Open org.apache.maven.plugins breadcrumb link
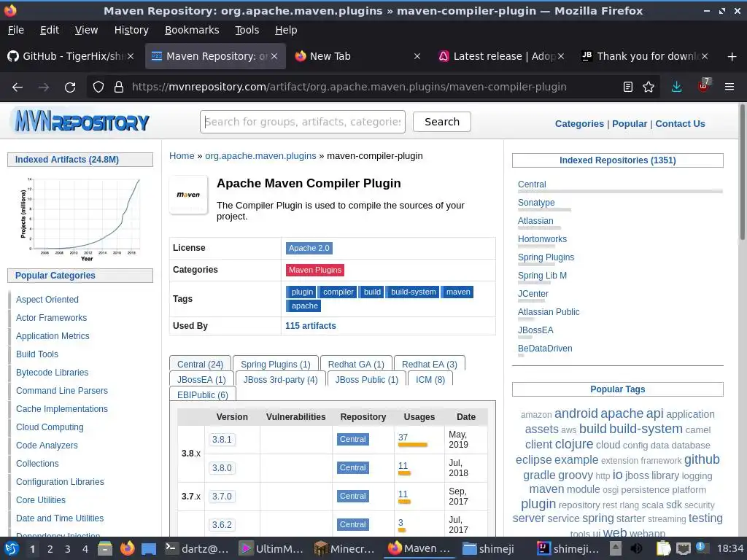 260,156
